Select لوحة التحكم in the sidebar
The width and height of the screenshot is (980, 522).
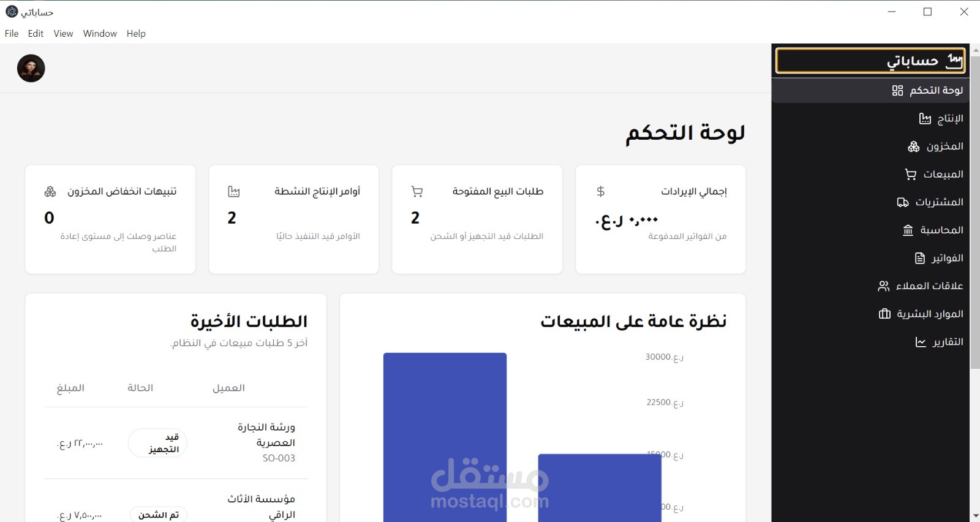click(870, 91)
